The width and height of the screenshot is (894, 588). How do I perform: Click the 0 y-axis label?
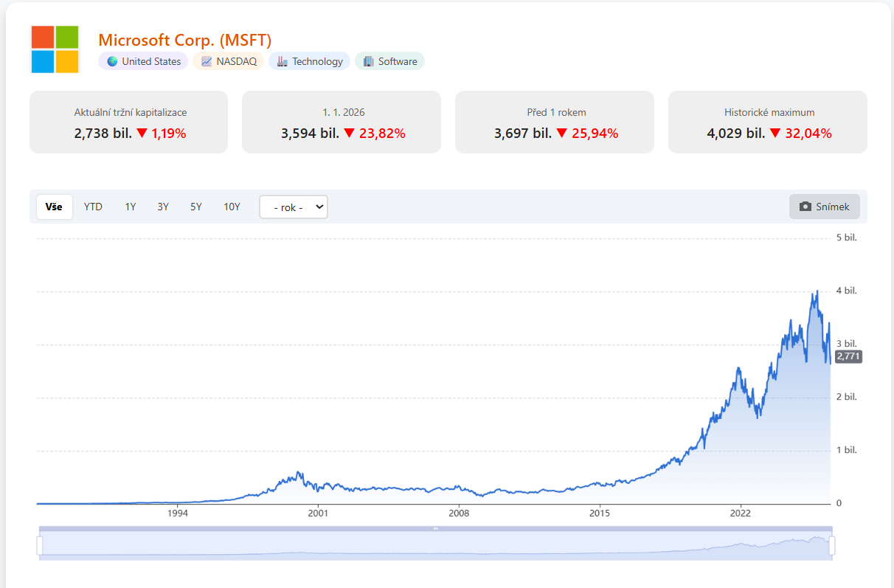click(839, 503)
